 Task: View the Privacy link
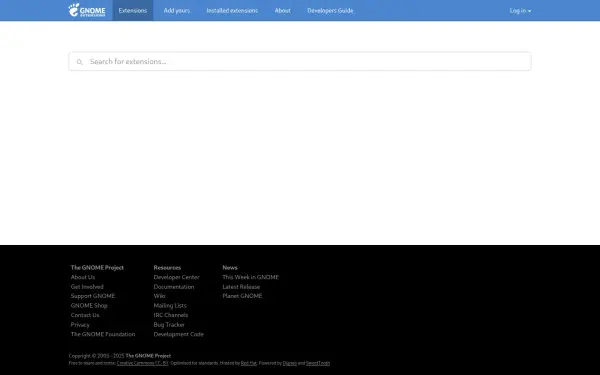click(80, 324)
